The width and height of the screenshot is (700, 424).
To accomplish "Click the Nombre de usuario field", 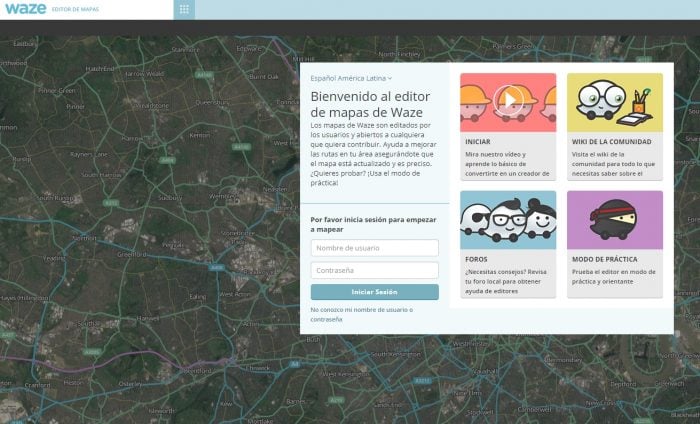I will click(374, 248).
